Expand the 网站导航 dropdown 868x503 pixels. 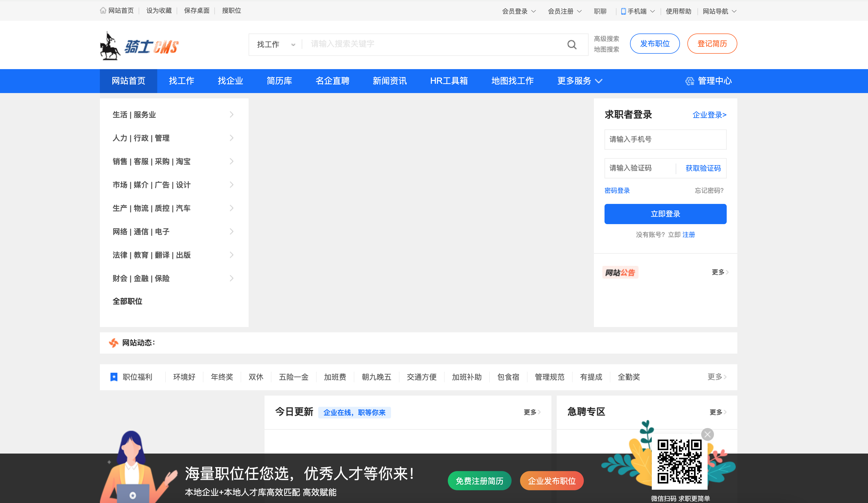720,11
